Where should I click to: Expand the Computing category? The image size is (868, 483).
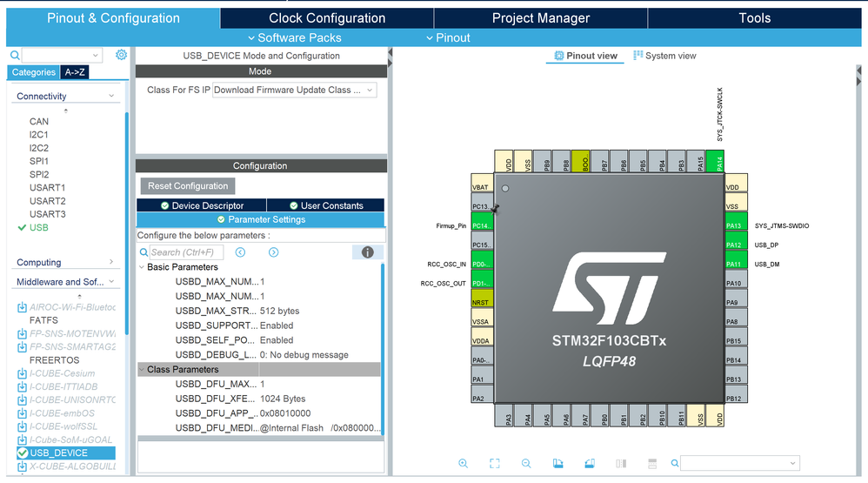(111, 262)
